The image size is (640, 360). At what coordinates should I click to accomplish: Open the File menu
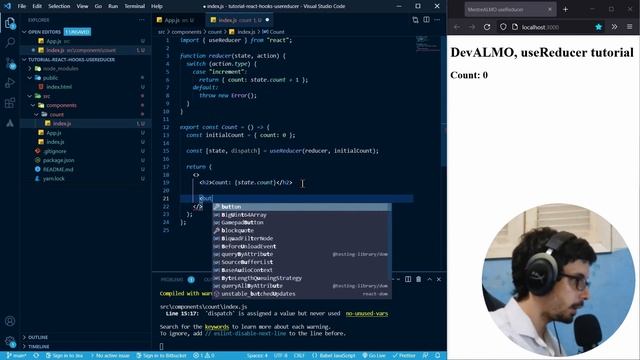tap(22, 6)
